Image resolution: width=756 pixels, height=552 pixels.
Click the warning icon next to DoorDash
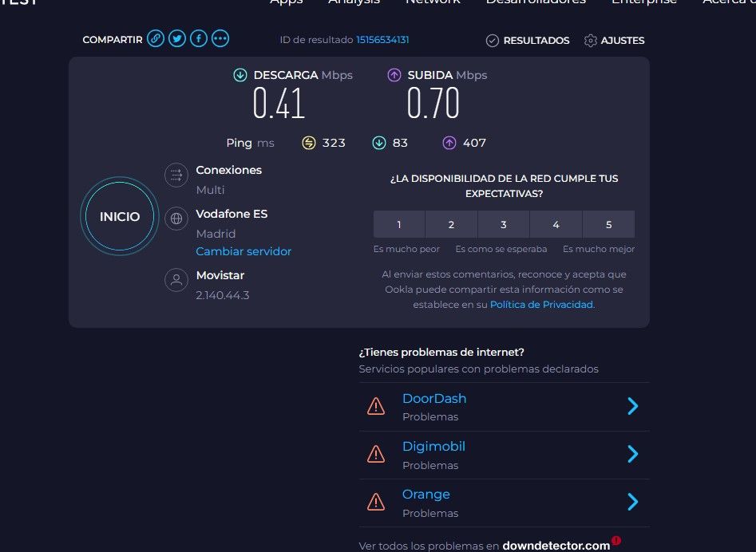pos(375,406)
